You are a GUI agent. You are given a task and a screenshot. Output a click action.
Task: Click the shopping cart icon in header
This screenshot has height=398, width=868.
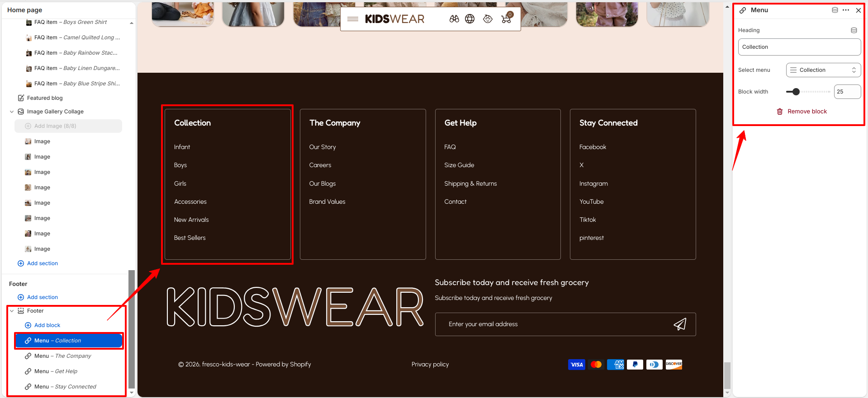pyautogui.click(x=506, y=19)
